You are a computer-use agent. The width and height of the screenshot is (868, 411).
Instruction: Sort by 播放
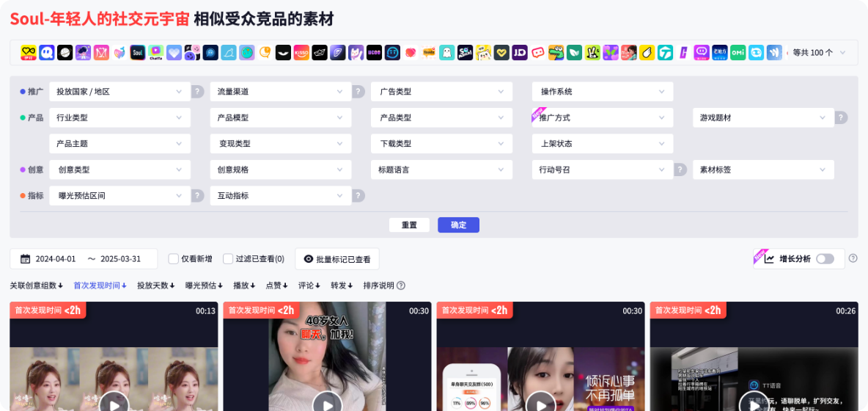tap(245, 285)
